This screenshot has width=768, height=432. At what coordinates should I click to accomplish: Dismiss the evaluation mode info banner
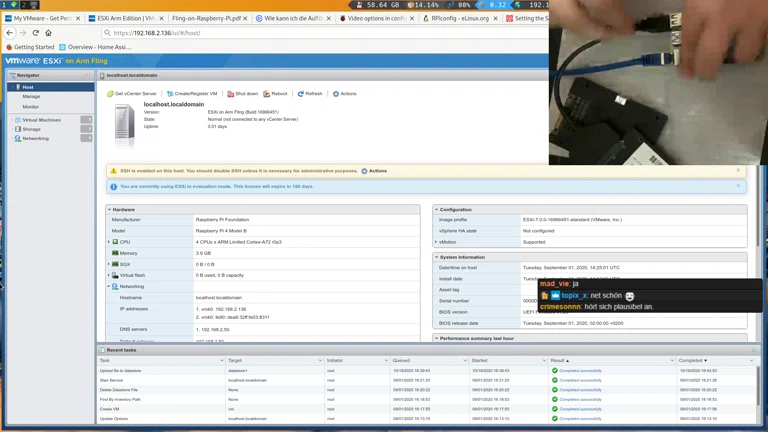click(738, 186)
